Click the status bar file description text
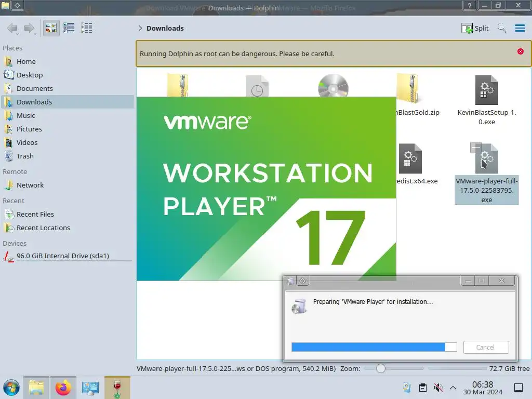The height and width of the screenshot is (399, 532). point(236,368)
